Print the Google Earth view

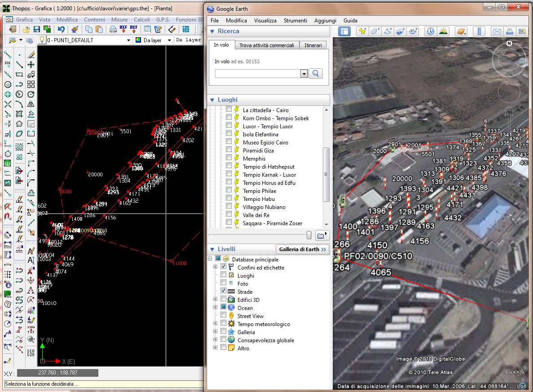click(x=510, y=31)
